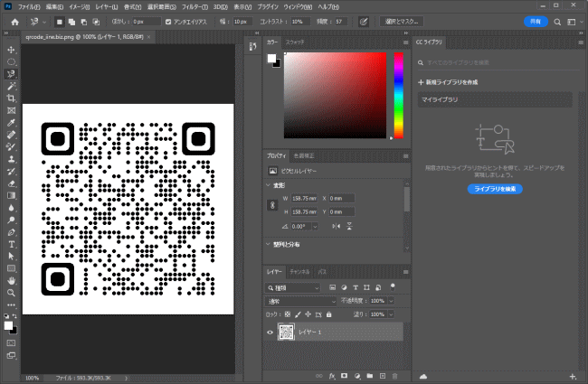This screenshot has width=588, height=384.
Task: Toggle filter for type layers
Action: (x=356, y=287)
